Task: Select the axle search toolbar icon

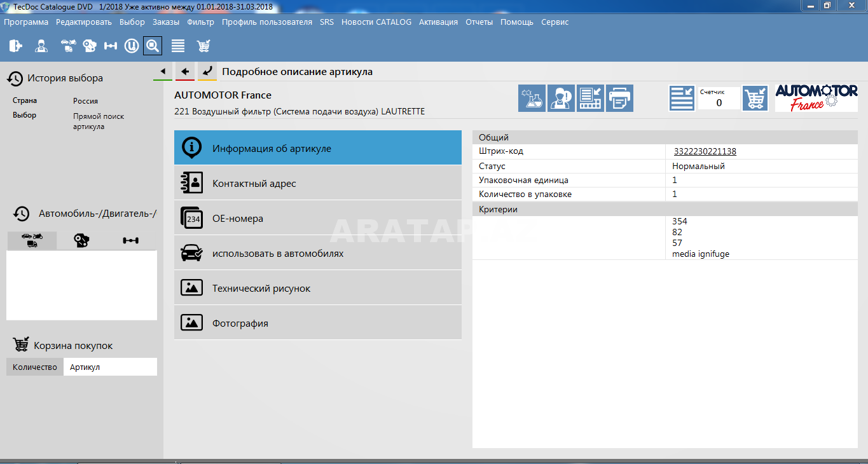Action: tap(111, 46)
